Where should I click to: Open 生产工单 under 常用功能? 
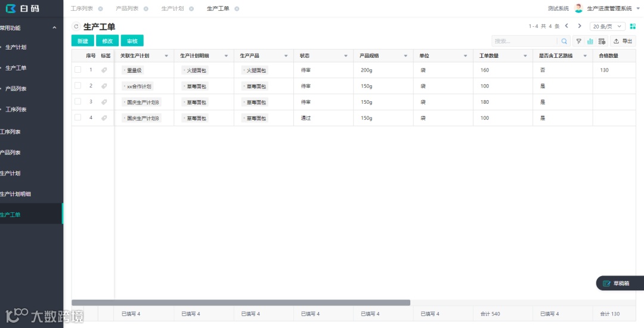point(16,68)
